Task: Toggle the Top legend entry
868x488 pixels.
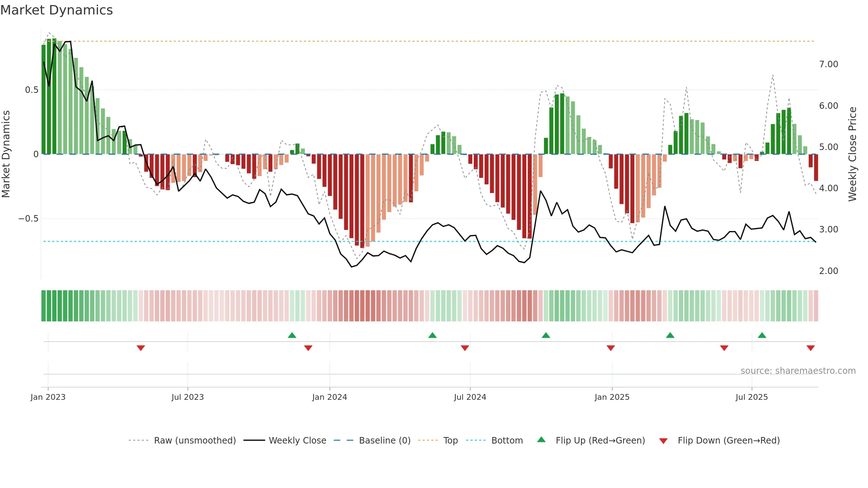Action: [438, 440]
